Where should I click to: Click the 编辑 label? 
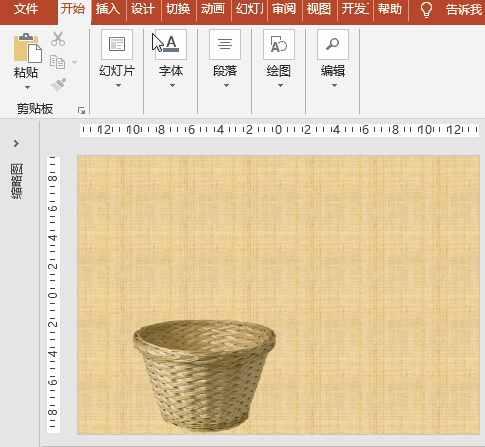coord(333,71)
